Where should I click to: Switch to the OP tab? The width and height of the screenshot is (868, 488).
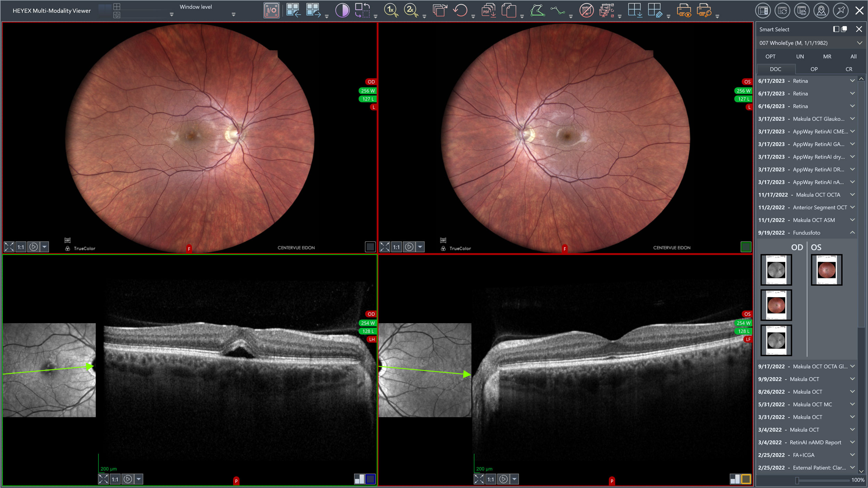[814, 69]
